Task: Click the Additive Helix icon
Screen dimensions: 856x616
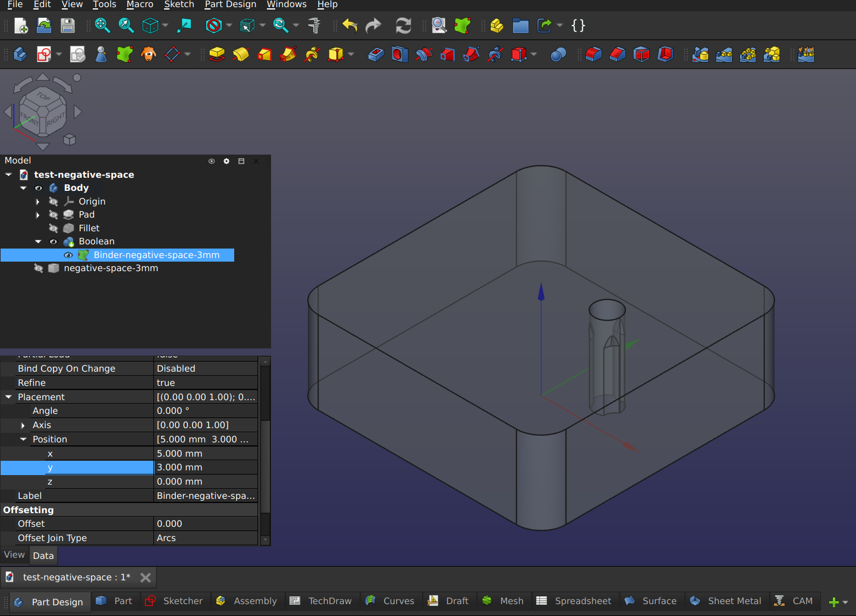Action: point(312,55)
